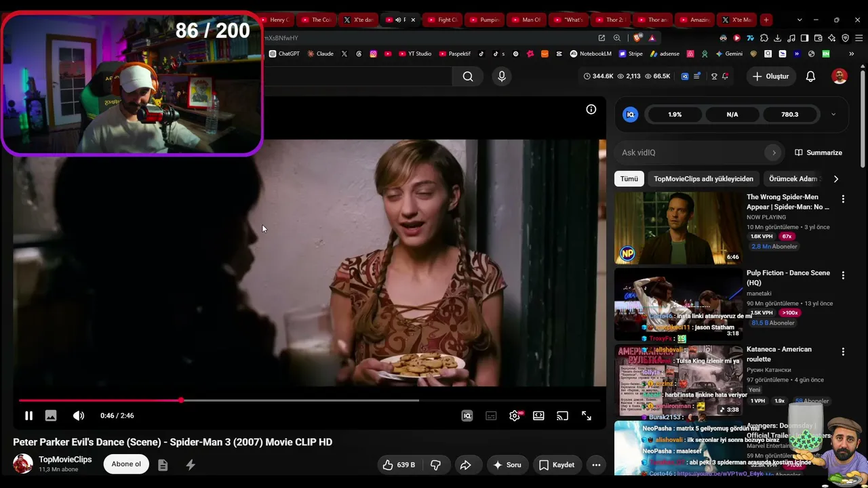
Task: Start voice search with the microphone
Action: 502,77
